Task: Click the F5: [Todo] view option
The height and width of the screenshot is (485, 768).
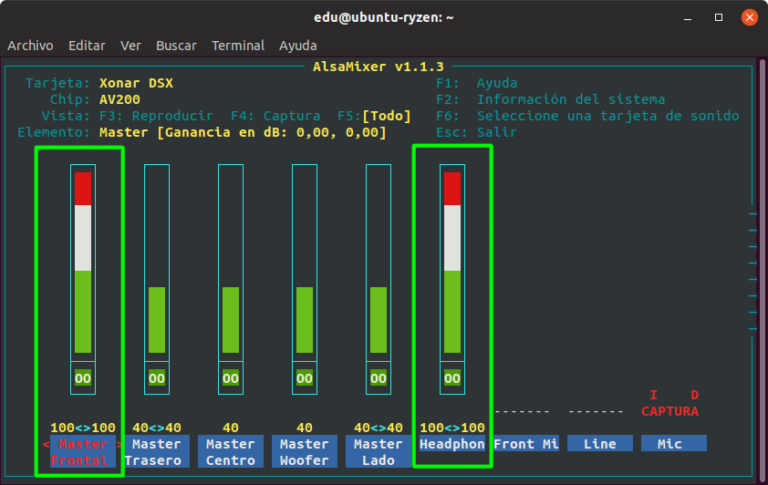Action: point(374,116)
